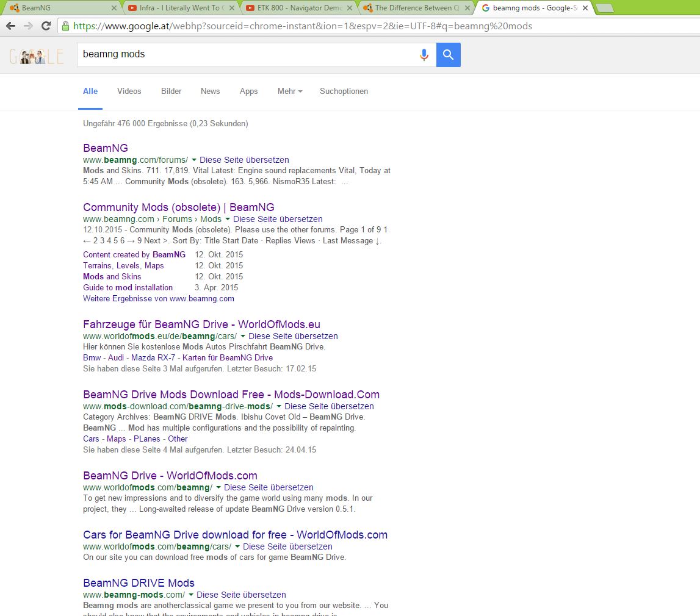Open Suchoptionen search tools

[x=344, y=91]
